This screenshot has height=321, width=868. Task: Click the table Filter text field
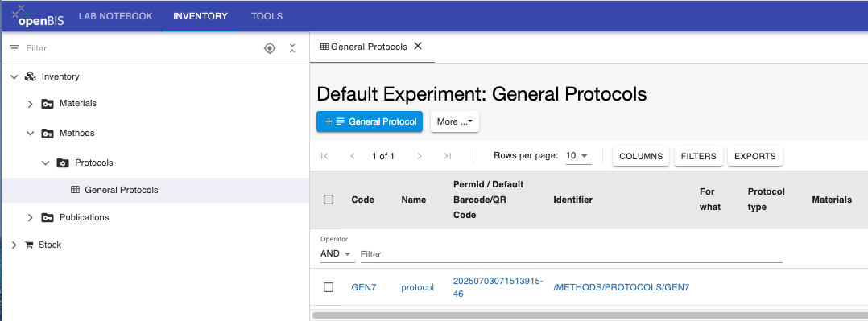[x=572, y=254]
